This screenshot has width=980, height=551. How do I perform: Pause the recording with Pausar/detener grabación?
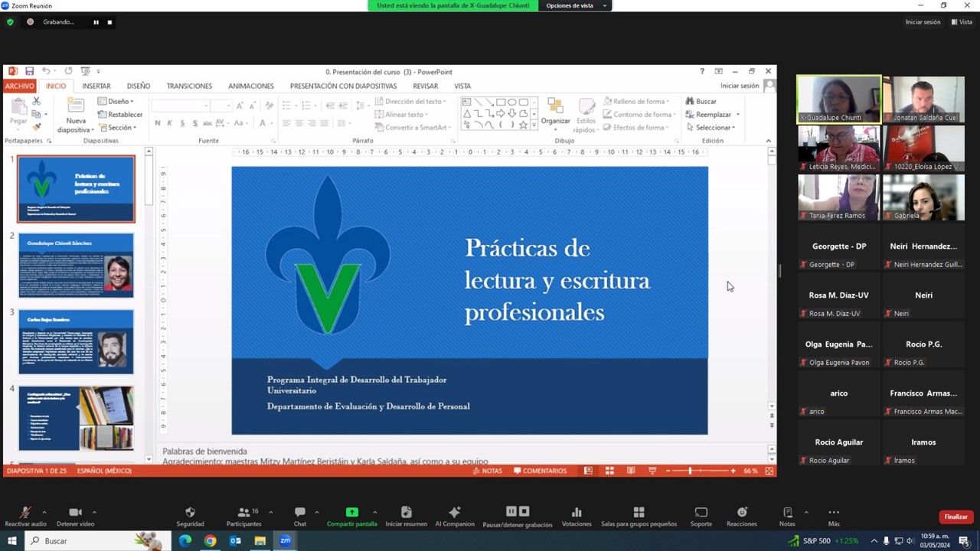(x=517, y=512)
